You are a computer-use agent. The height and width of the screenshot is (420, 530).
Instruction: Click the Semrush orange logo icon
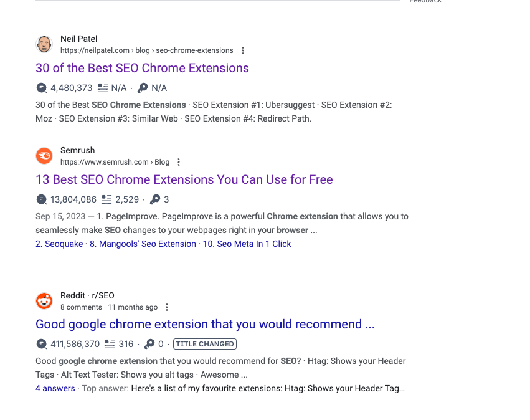pos(44,155)
